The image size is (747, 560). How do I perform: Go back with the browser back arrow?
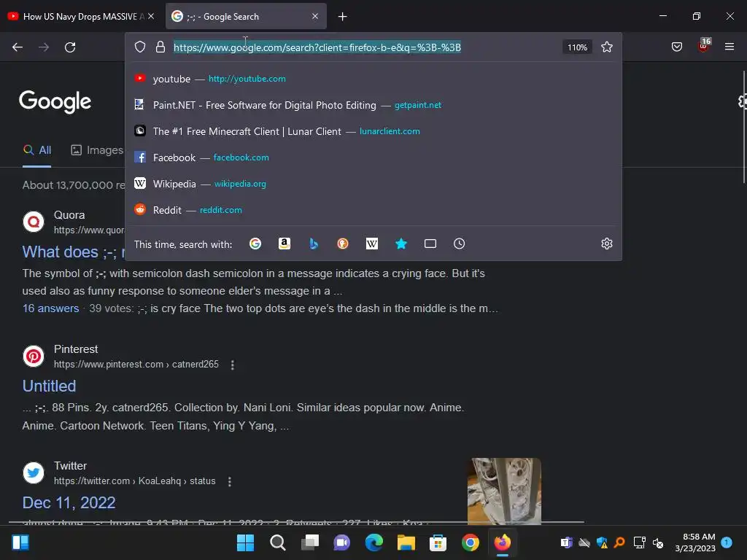click(x=18, y=47)
